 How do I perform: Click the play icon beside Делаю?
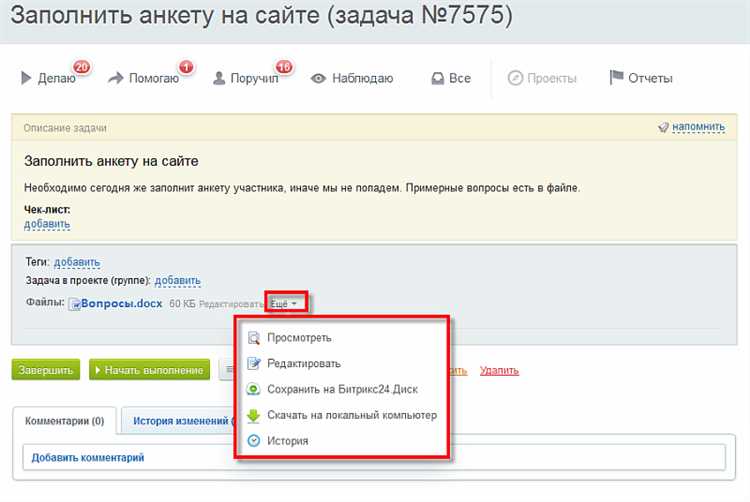click(26, 78)
